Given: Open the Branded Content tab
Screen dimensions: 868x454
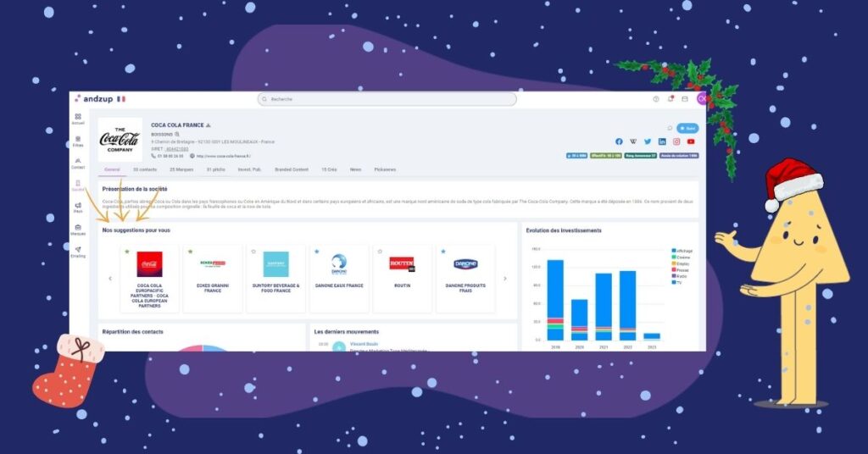Looking at the screenshot, I should 292,169.
